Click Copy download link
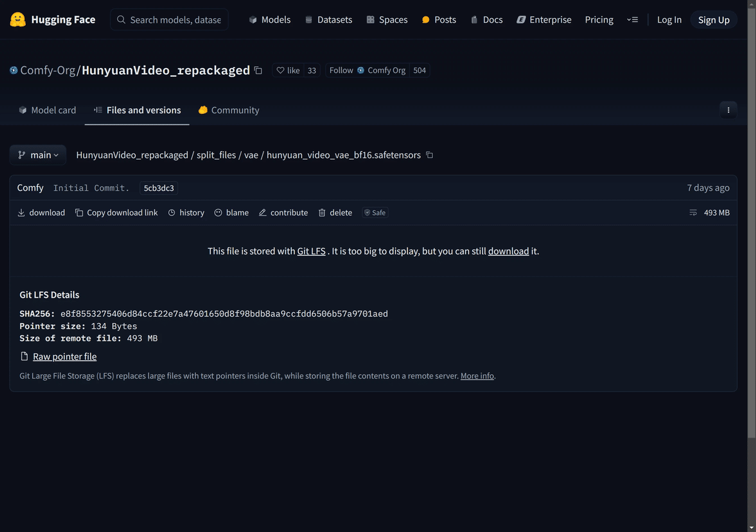The image size is (756, 532). [x=117, y=213]
